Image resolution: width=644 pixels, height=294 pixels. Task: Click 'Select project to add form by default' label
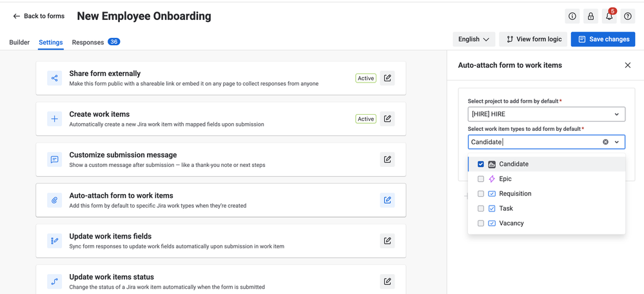coord(512,101)
